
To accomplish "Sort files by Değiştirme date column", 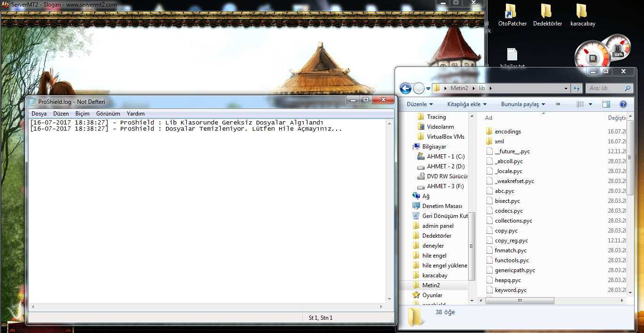I will (617, 118).
